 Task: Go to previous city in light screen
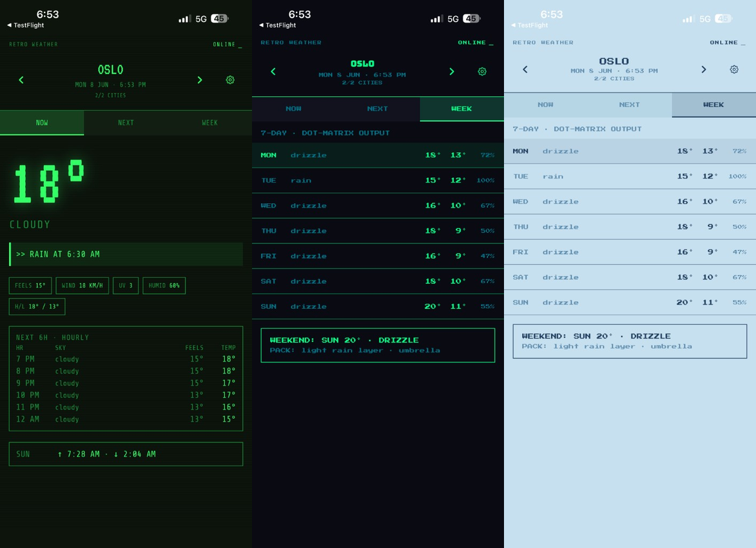525,70
